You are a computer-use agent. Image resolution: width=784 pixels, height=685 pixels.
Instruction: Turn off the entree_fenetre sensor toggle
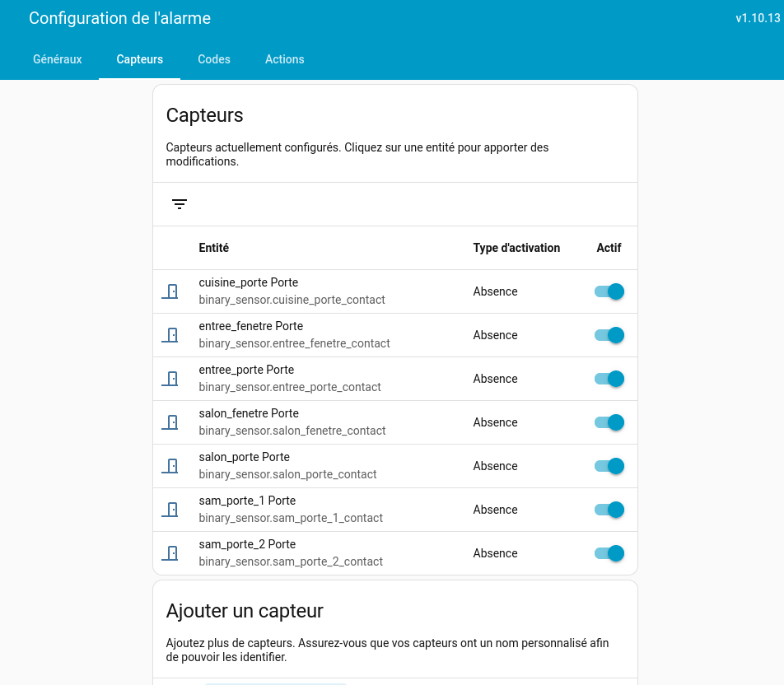tap(609, 335)
